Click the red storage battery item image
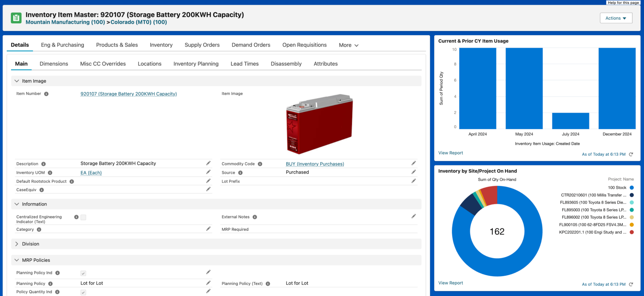This screenshot has width=644, height=296. coord(319,124)
